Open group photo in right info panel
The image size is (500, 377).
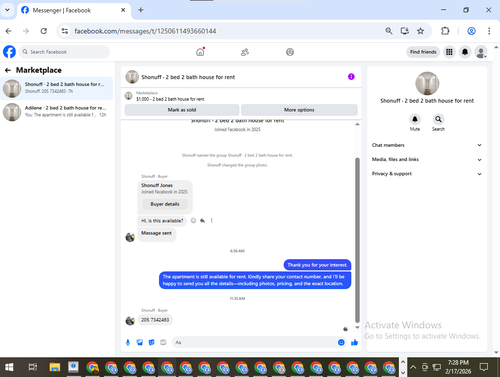427,83
